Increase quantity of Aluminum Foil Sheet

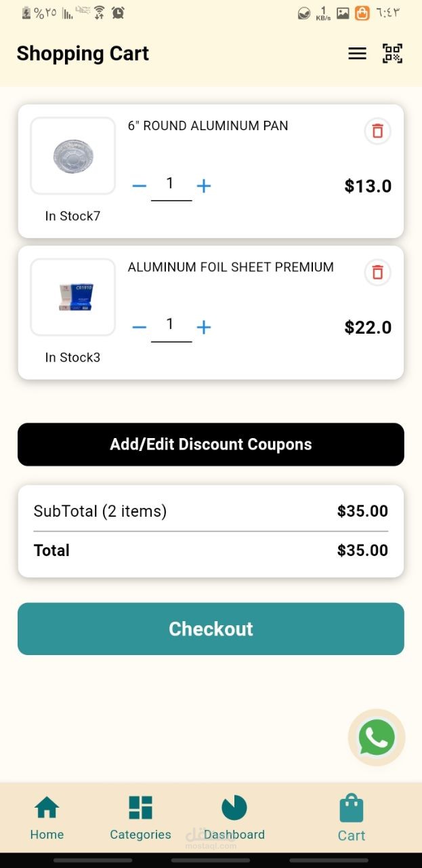204,328
